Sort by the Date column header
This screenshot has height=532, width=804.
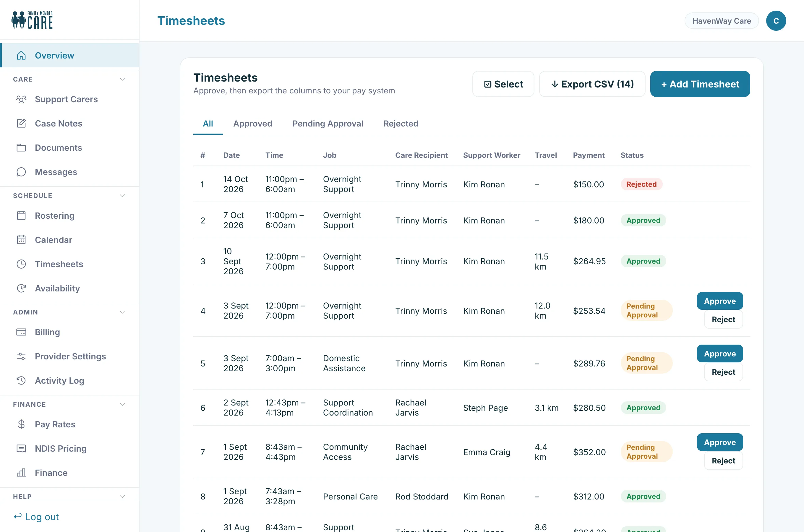(231, 155)
